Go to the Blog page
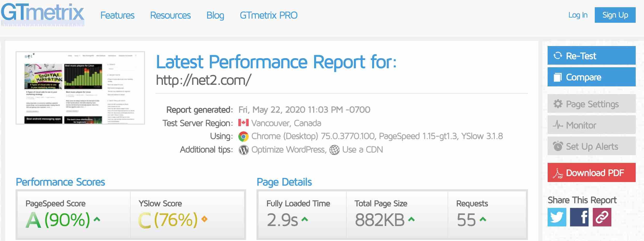The height and width of the screenshot is (241, 644). [215, 16]
